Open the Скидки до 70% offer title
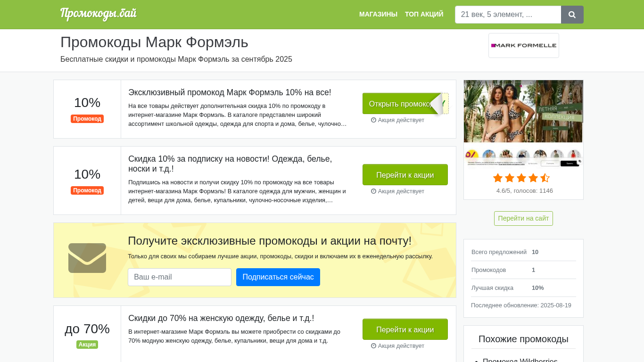This screenshot has height=362, width=644. [x=221, y=318]
